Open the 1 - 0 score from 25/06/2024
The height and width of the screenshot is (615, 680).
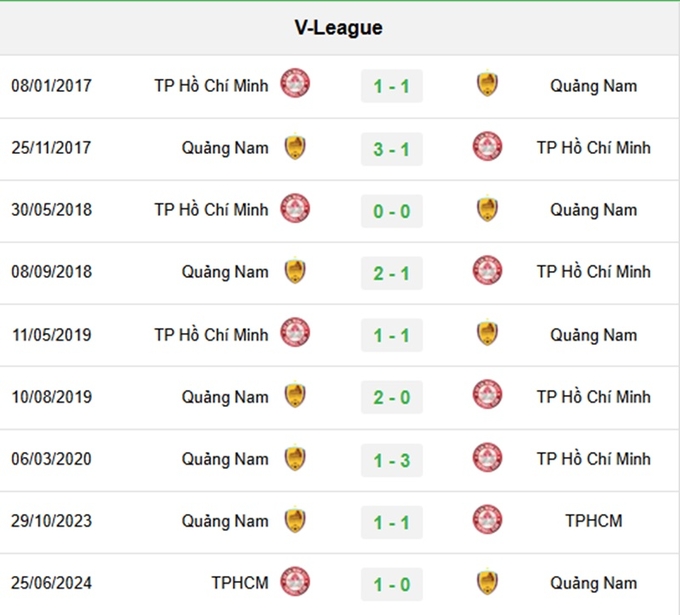[x=392, y=584]
